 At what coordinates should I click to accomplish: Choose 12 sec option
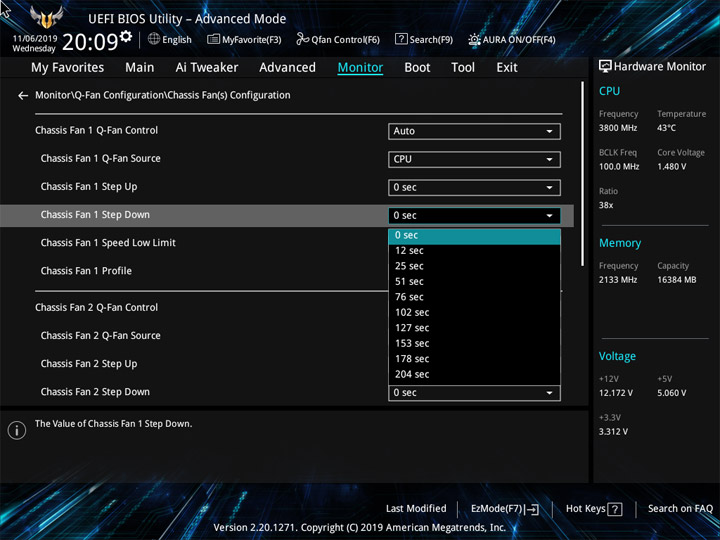[x=474, y=251]
